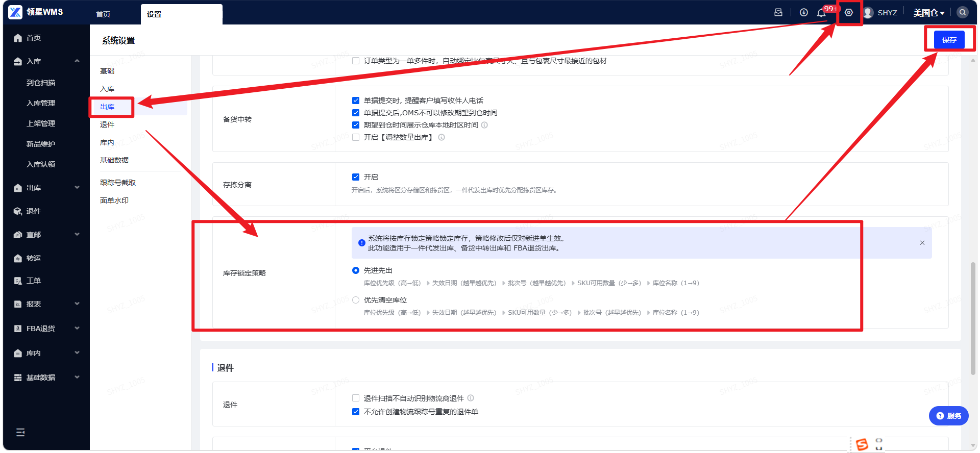This screenshot has height=453, width=980.
Task: Collapse the 入库 sidebar group chevron
Action: [77, 61]
